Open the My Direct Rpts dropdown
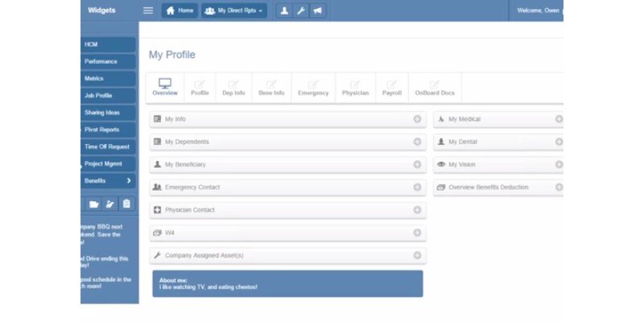The image size is (644, 322). coord(233,10)
